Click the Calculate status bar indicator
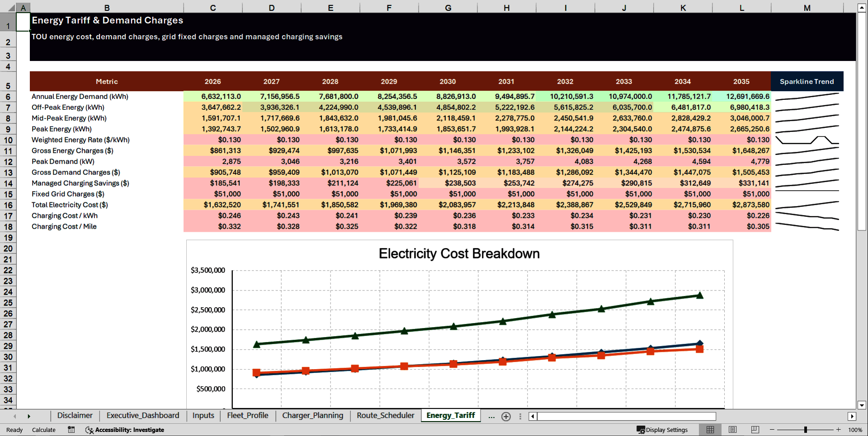Viewport: 868px width, 436px height. pyautogui.click(x=44, y=430)
